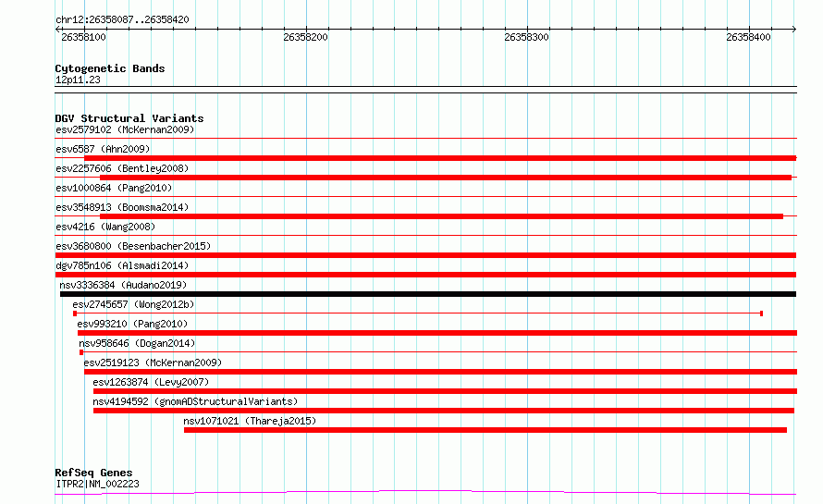The width and height of the screenshot is (823, 504).
Task: Click the RefSeq Genes track title
Action: tap(93, 473)
